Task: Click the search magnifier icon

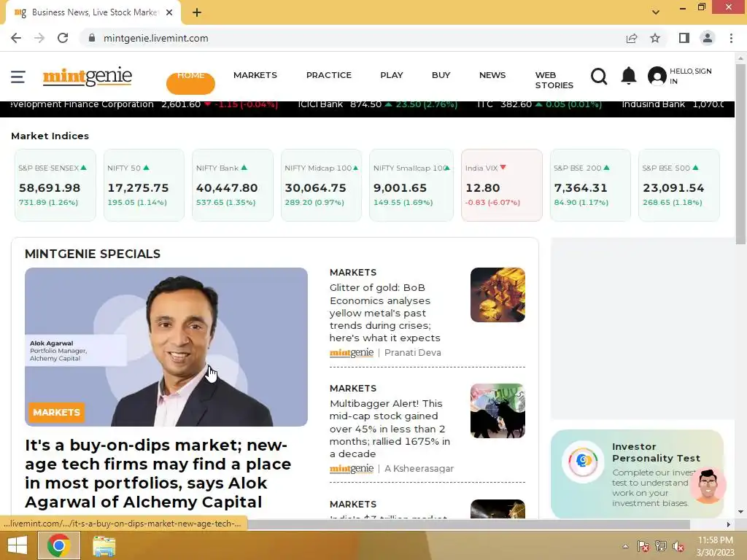Action: coord(599,76)
